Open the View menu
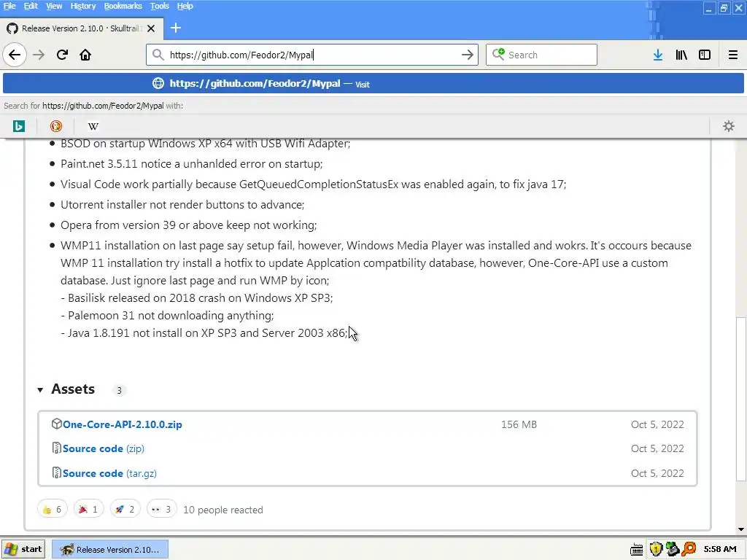Image resolution: width=747 pixels, height=560 pixels. click(54, 6)
